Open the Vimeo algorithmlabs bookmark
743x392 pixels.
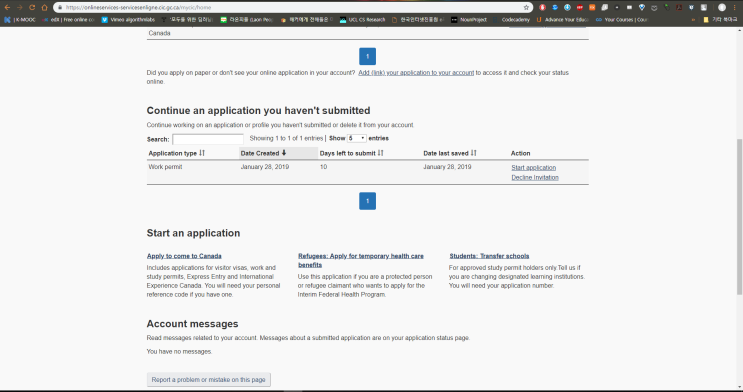click(128, 20)
